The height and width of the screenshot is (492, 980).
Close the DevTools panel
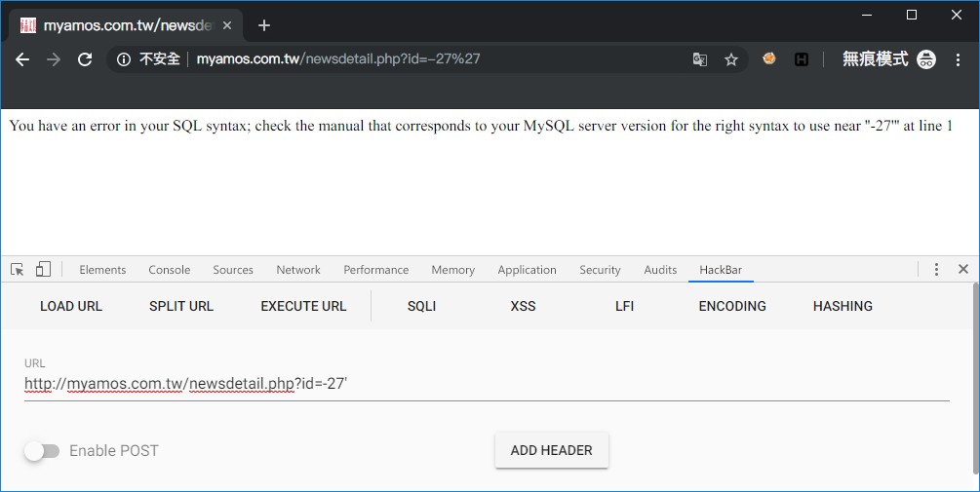coord(963,269)
